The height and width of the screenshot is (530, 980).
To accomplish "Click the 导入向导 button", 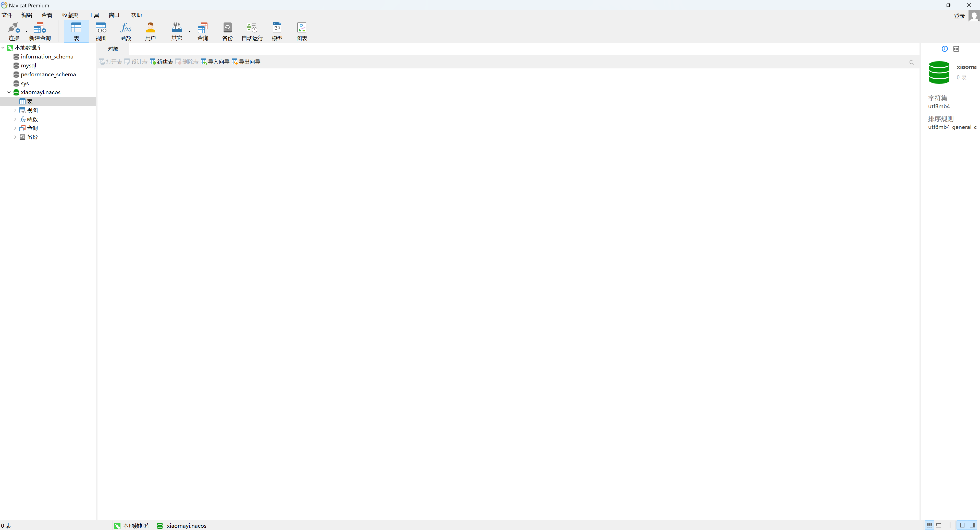I will tap(215, 62).
